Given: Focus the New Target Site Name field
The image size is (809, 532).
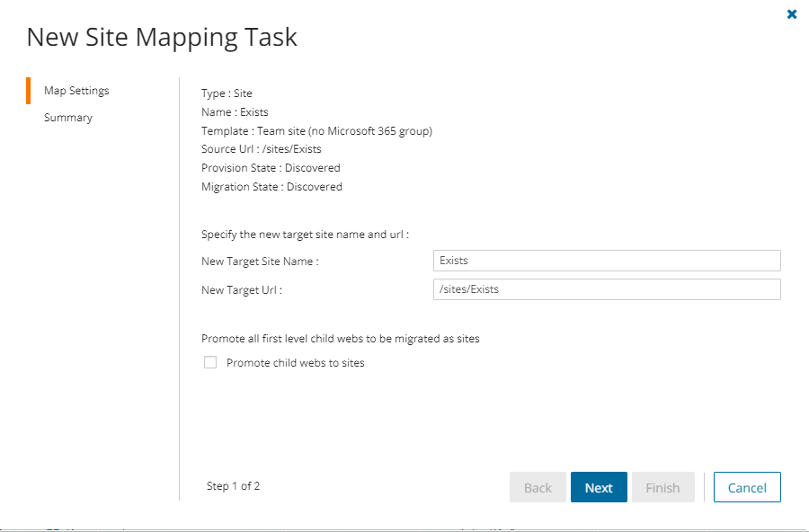Looking at the screenshot, I should tap(607, 261).
